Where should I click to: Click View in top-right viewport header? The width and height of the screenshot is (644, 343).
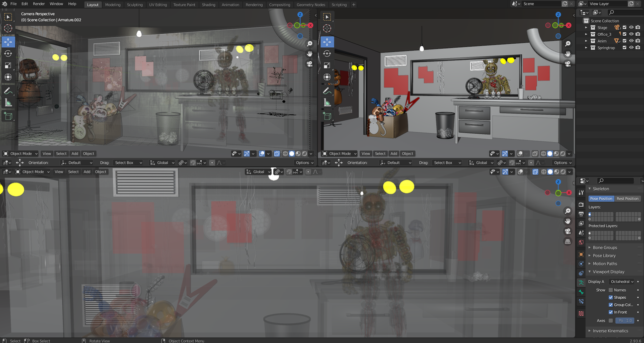point(366,153)
